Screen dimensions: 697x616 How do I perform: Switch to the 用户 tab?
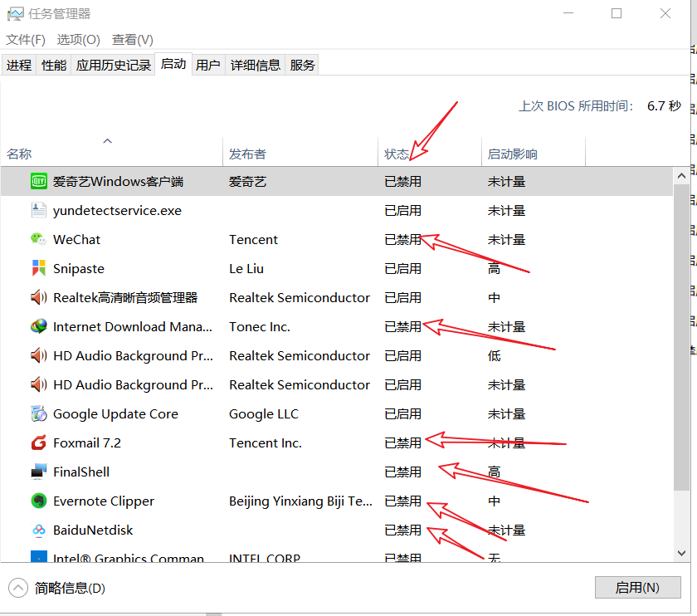click(208, 66)
